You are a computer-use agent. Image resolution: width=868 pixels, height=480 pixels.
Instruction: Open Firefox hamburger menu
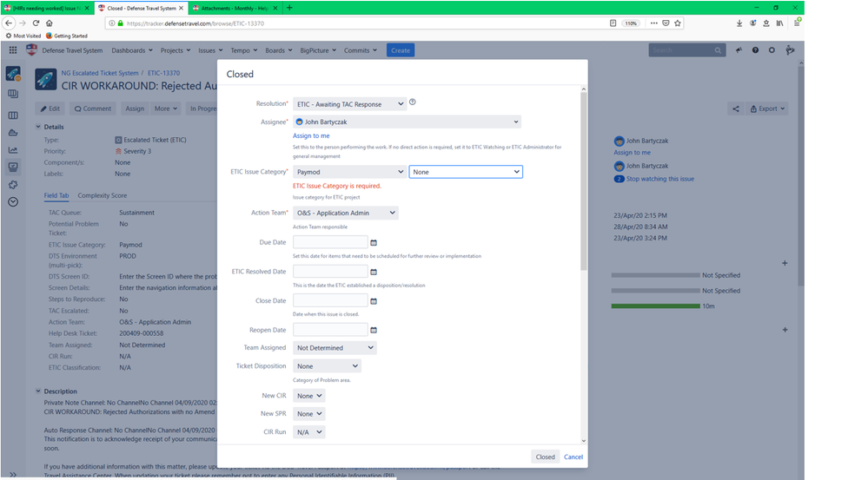point(797,23)
